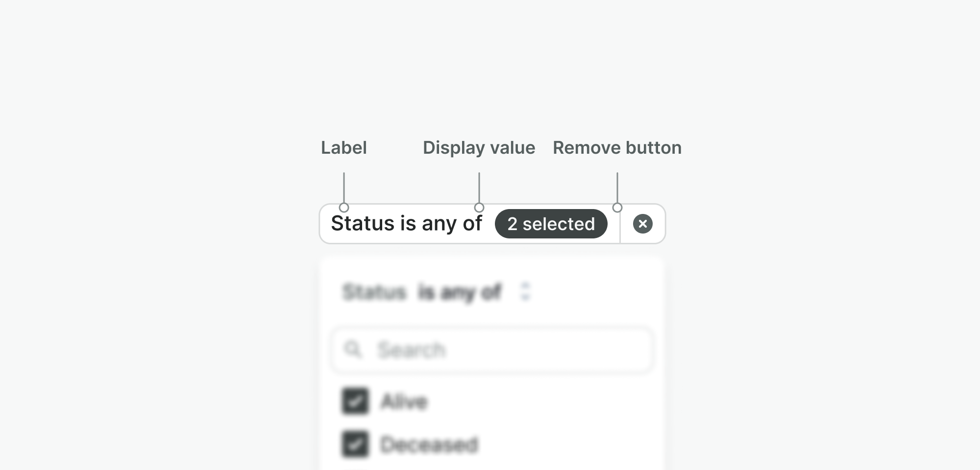980x470 pixels.
Task: Open the "is any of" operator dropdown
Action: (x=460, y=292)
